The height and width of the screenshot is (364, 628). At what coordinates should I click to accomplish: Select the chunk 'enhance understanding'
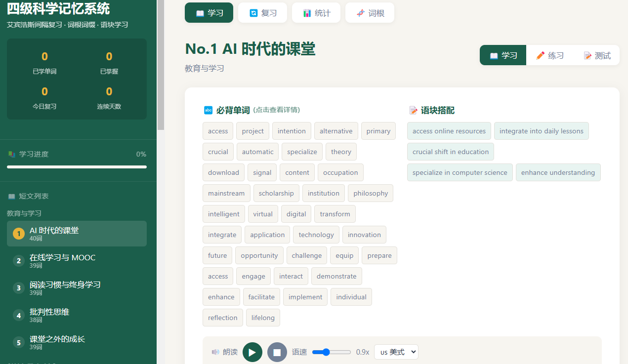tap(558, 172)
